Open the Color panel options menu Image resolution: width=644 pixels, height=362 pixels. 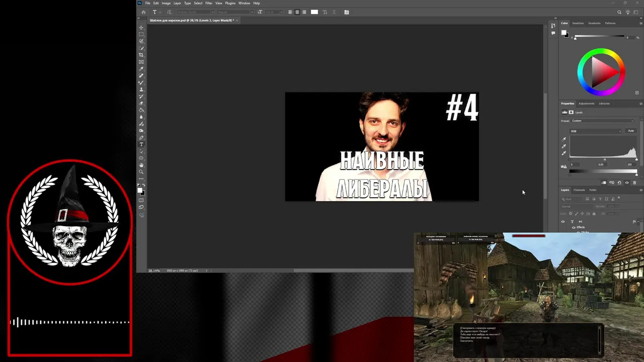(641, 23)
